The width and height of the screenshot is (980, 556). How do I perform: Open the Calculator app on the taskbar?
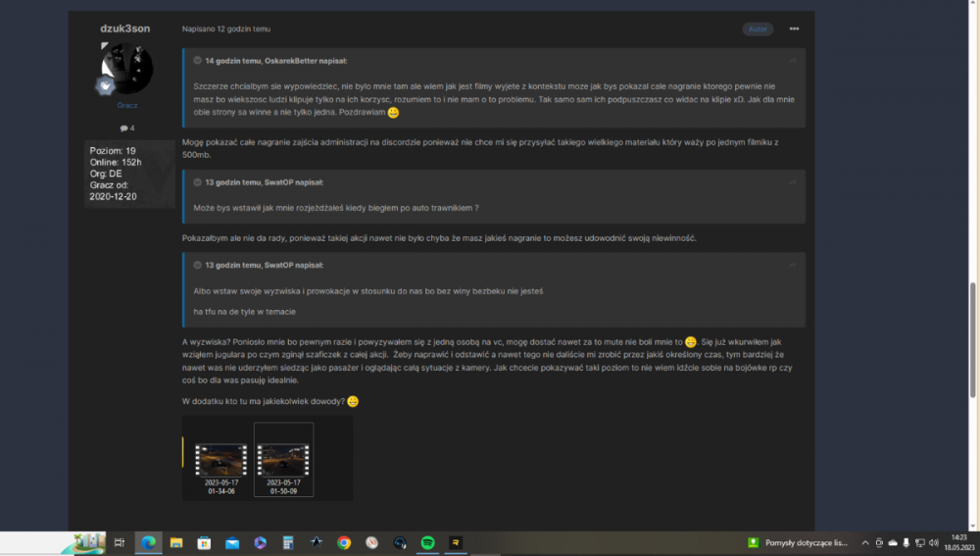click(288, 543)
